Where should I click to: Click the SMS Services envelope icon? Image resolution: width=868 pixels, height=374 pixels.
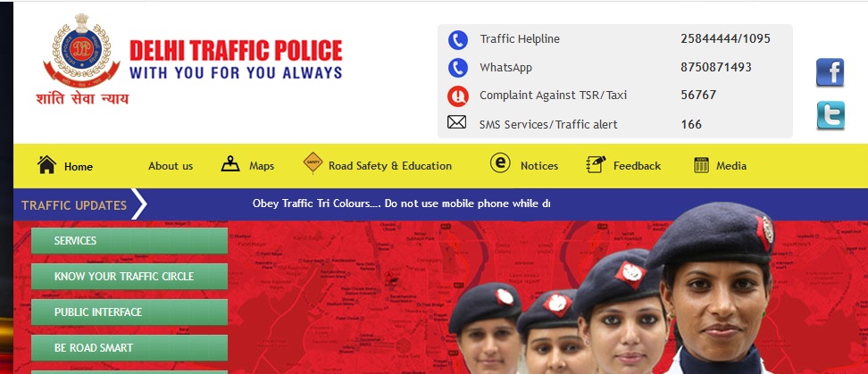pyautogui.click(x=456, y=122)
